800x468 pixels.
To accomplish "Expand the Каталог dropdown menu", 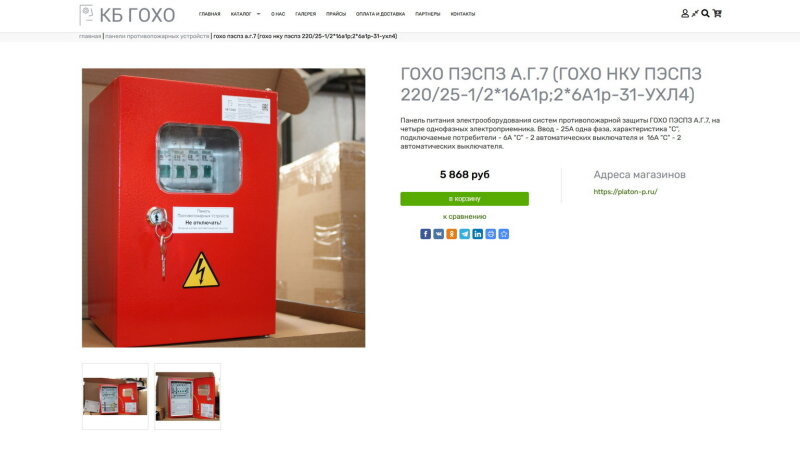I will [245, 14].
